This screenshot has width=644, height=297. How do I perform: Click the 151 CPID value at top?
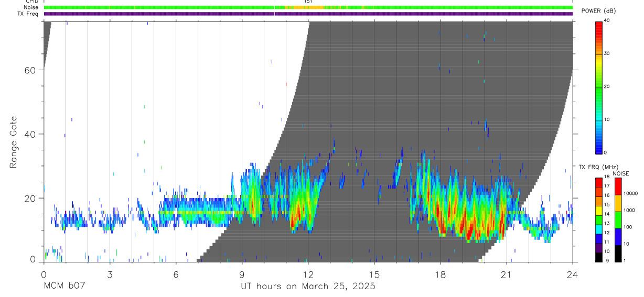[308, 2]
